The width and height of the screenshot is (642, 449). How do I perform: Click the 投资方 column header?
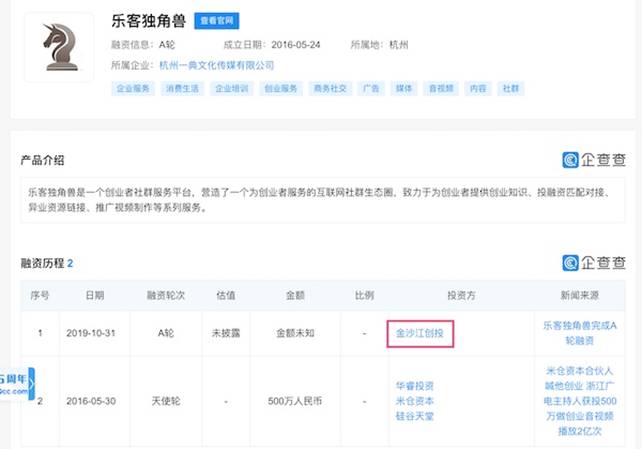point(461,296)
